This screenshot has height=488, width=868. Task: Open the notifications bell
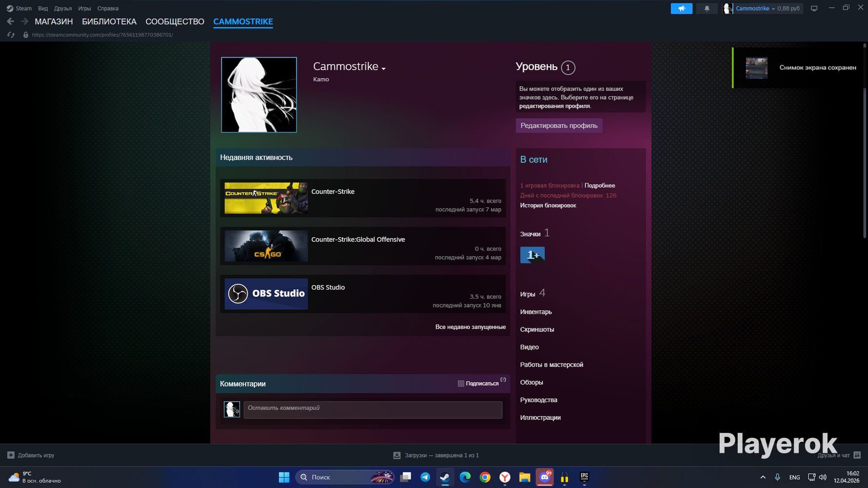pyautogui.click(x=706, y=8)
